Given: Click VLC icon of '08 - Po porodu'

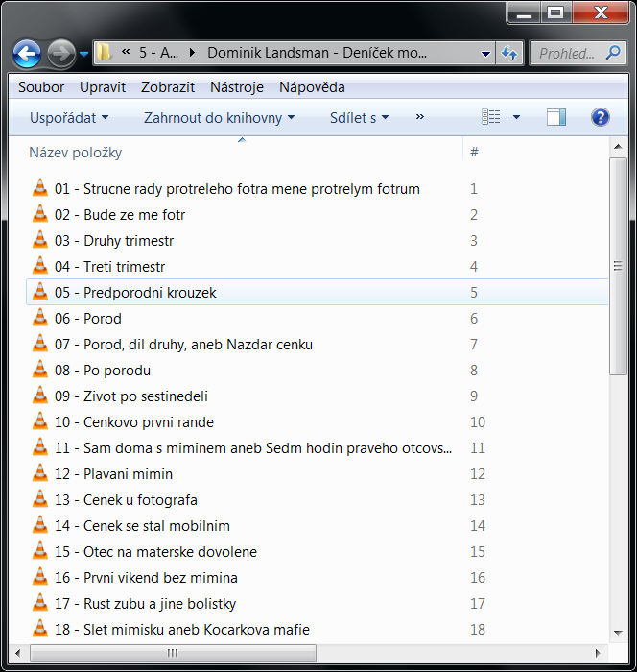Looking at the screenshot, I should [x=40, y=370].
